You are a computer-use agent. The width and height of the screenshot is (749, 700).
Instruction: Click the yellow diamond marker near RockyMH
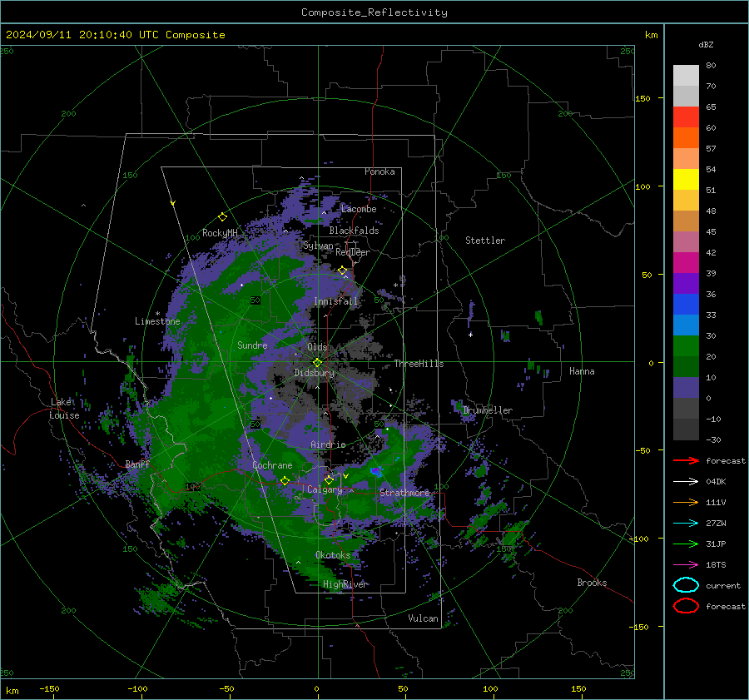pyautogui.click(x=222, y=217)
